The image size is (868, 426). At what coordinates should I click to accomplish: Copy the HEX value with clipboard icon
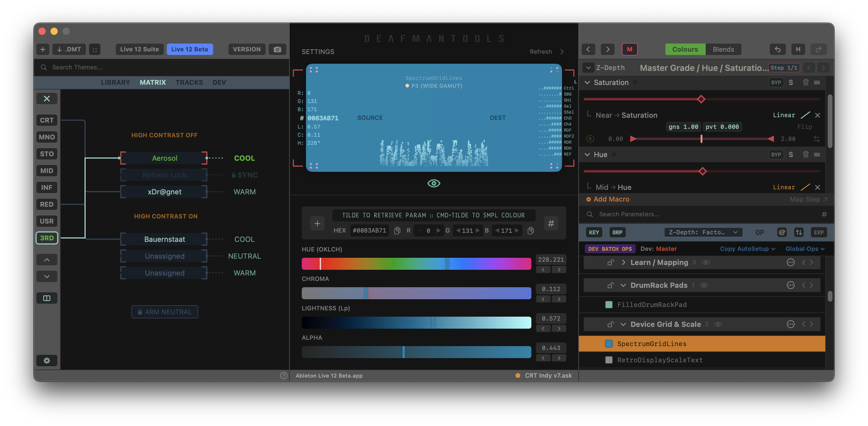tap(397, 231)
